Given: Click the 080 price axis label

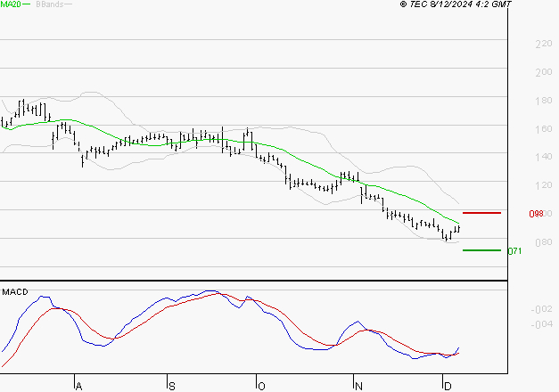Looking at the screenshot, I should 544,242.
